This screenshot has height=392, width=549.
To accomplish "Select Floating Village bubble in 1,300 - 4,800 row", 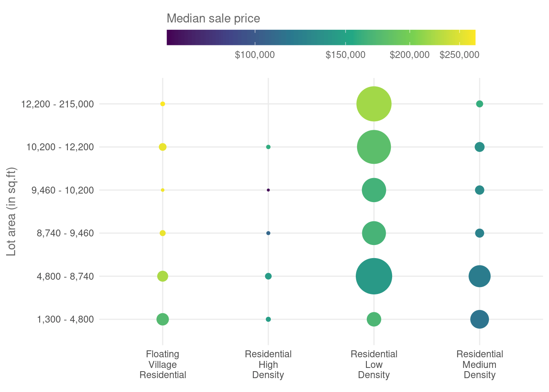I will pos(163,319).
